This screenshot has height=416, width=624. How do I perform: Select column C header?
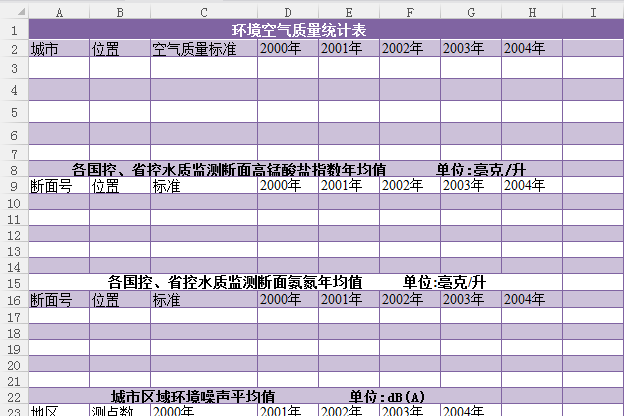203,12
